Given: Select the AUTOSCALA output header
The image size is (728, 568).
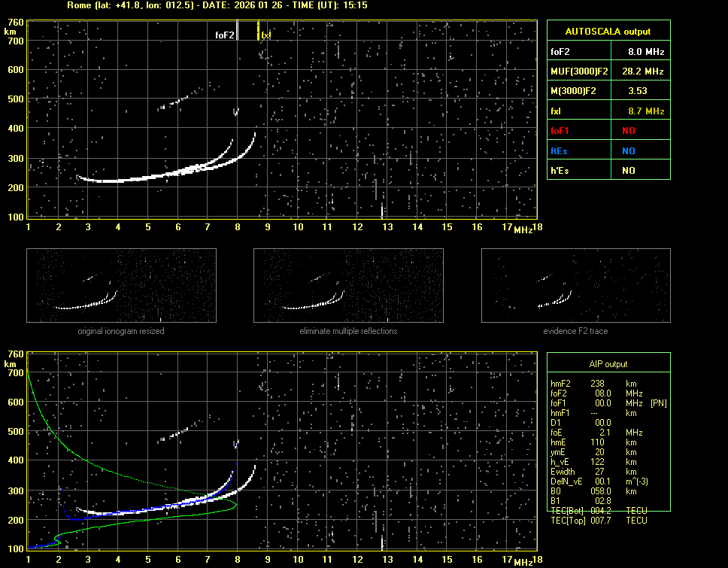Looking at the screenshot, I should tap(608, 32).
